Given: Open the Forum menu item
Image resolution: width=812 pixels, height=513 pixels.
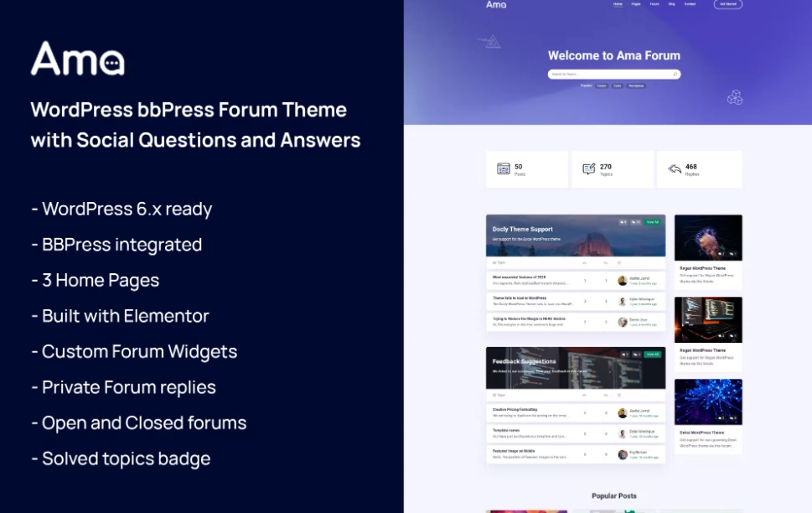Looking at the screenshot, I should (x=654, y=4).
